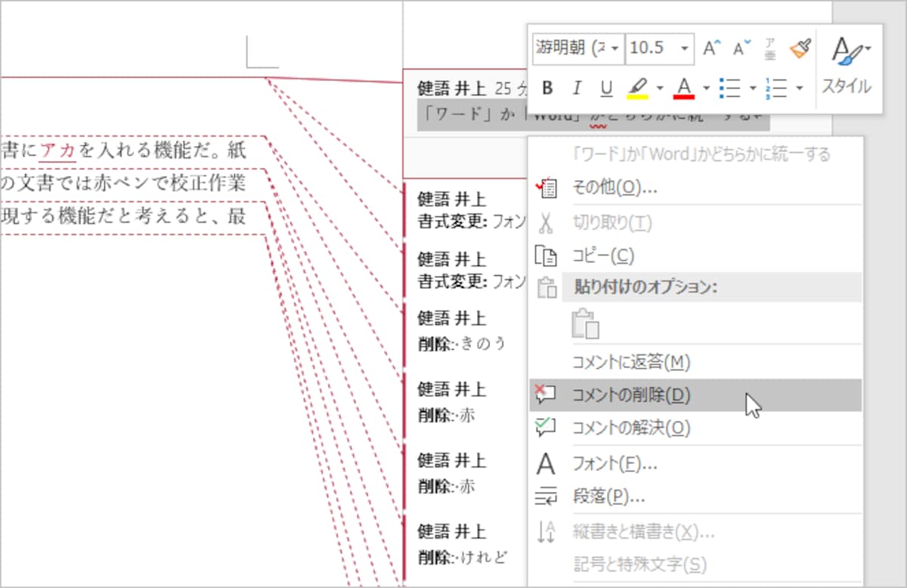
Task: Select コピー(C) from context menu
Action: pos(695,255)
